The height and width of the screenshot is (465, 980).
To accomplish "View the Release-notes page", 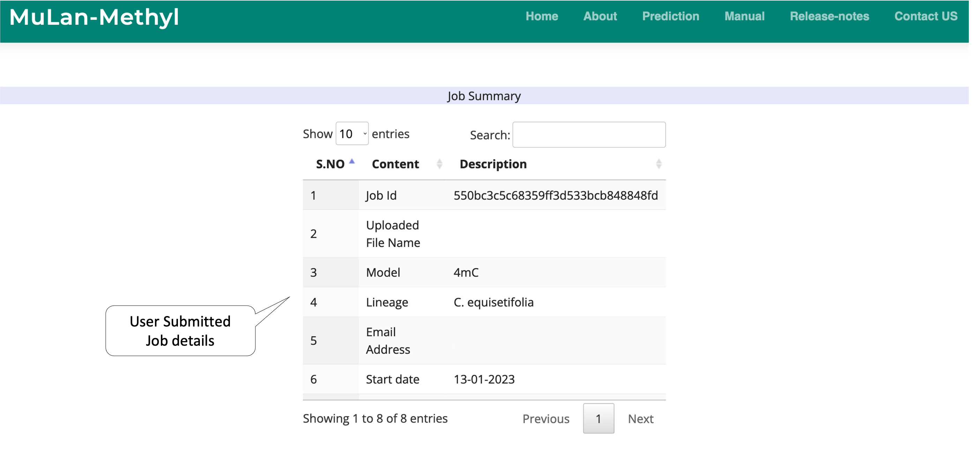I will (829, 16).
